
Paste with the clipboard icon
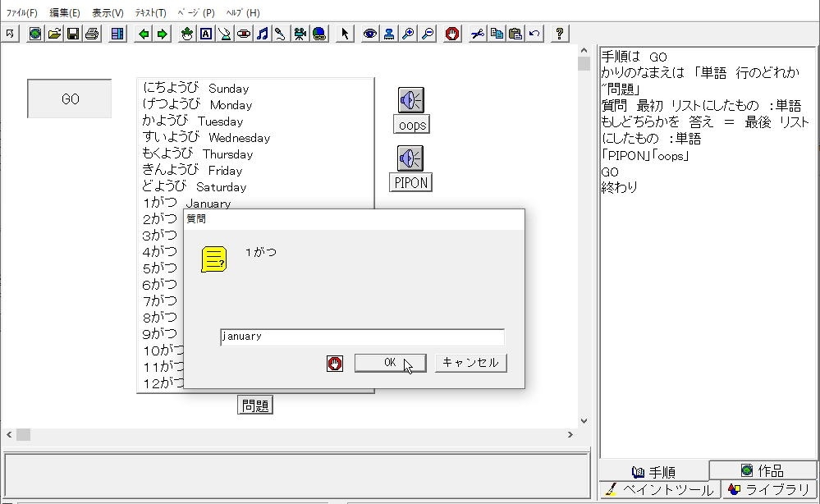pyautogui.click(x=515, y=34)
